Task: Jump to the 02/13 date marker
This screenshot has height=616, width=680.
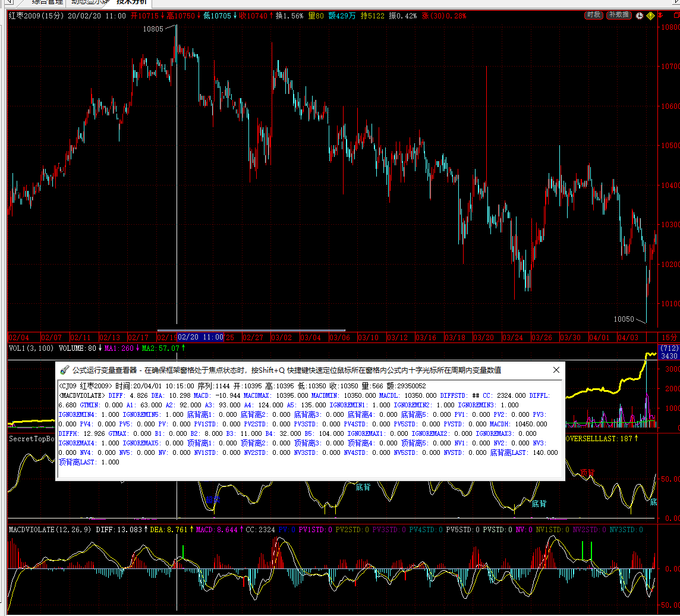Action: (110, 338)
